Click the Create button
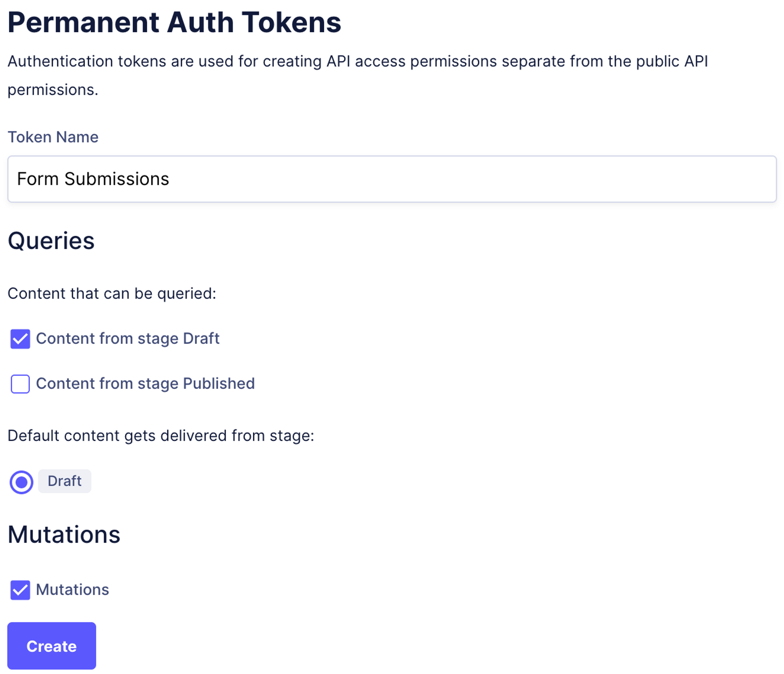The height and width of the screenshot is (674, 784). (52, 646)
